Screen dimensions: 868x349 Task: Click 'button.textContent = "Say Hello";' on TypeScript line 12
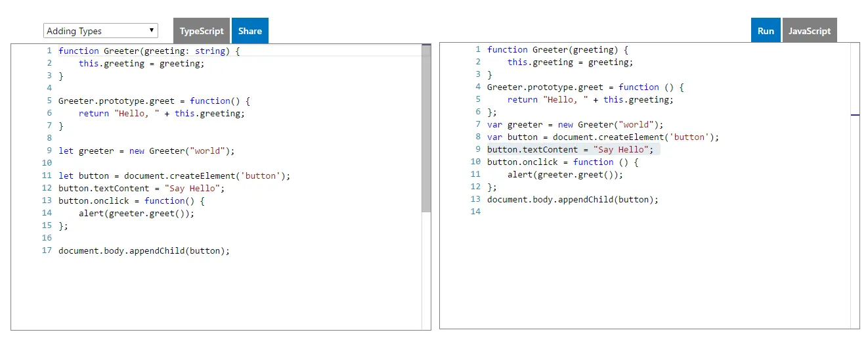[x=142, y=188]
